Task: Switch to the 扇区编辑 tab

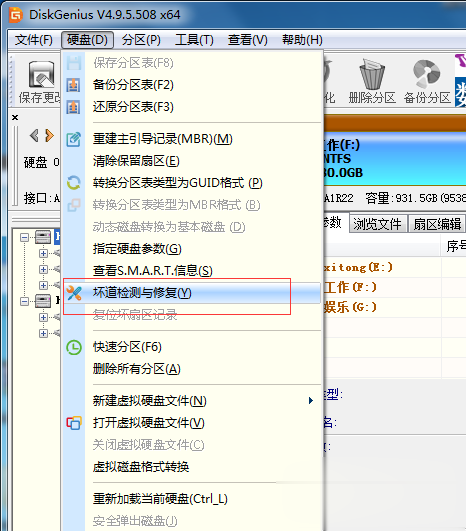Action: [437, 224]
